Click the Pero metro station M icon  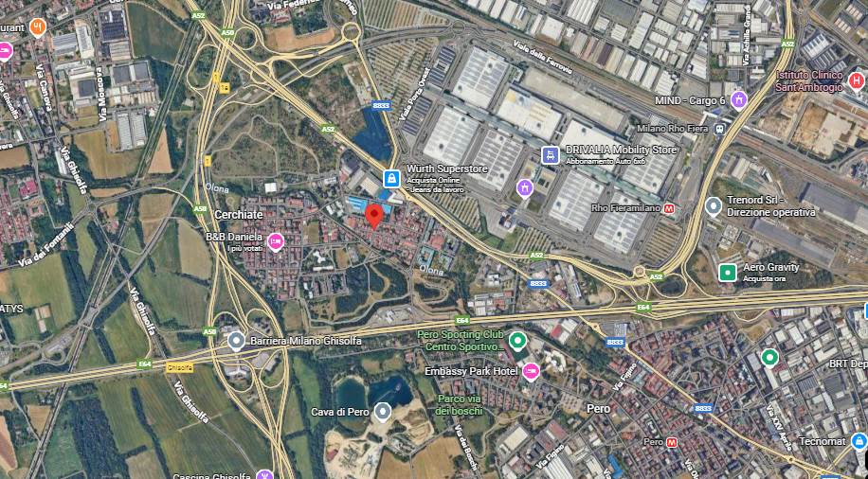click(x=672, y=442)
